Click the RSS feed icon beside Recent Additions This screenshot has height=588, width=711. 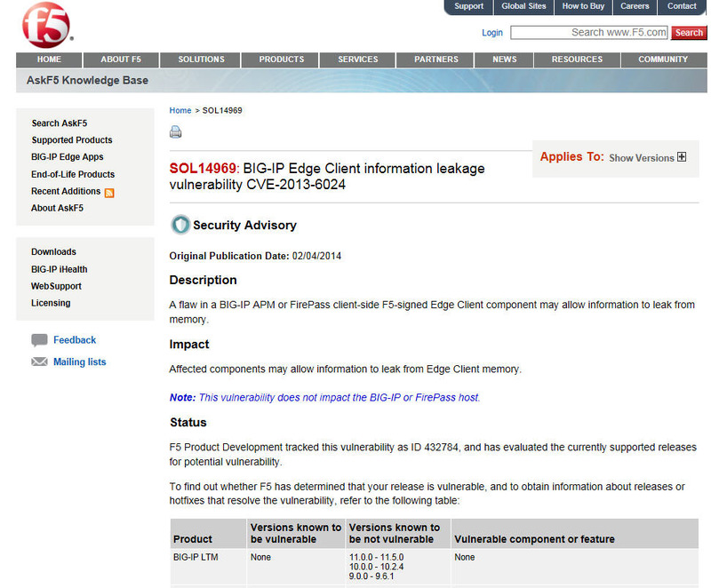[x=110, y=192]
